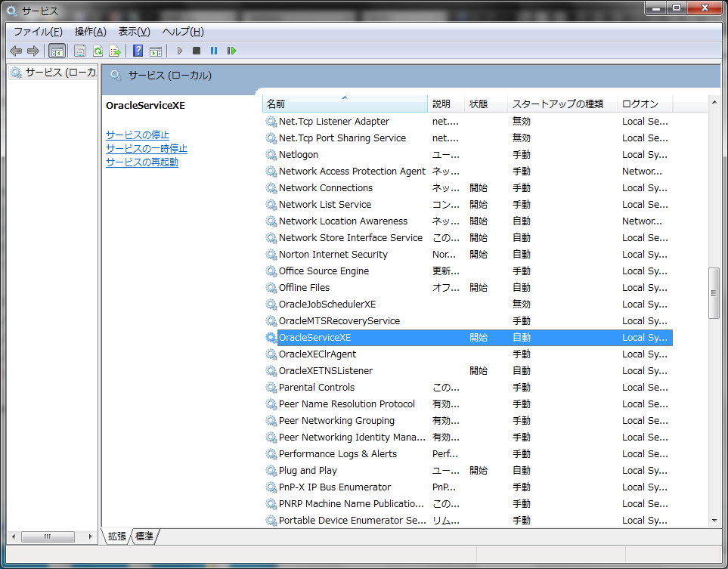Screen dimensions: 728x569
Task: Click the gear icon of Netlogon
Action: (271, 155)
